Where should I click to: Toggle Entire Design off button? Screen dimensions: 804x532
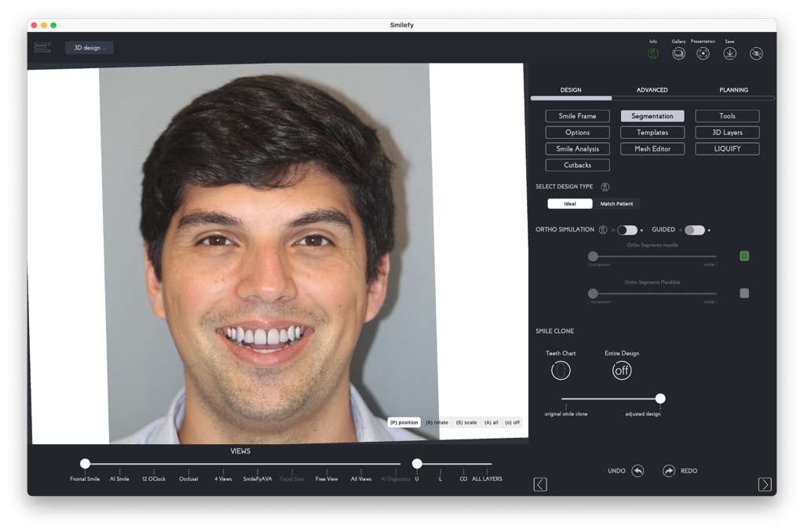pos(622,370)
